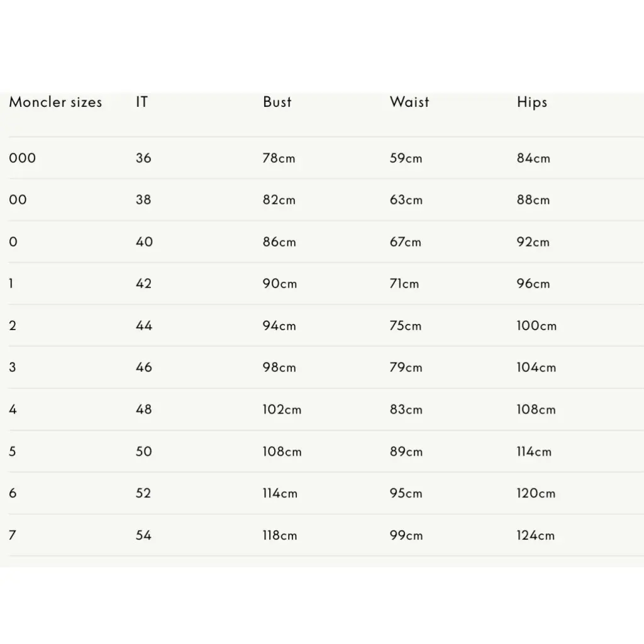Select the 102cm bust measurement
644x644 pixels.
pos(282,409)
